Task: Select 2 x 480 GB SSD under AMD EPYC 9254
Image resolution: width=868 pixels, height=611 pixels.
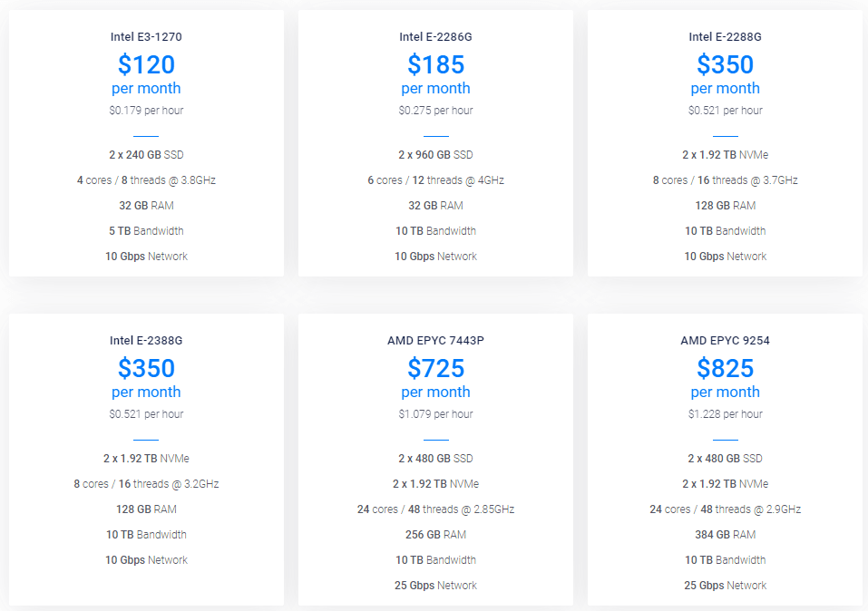Action: pos(726,459)
